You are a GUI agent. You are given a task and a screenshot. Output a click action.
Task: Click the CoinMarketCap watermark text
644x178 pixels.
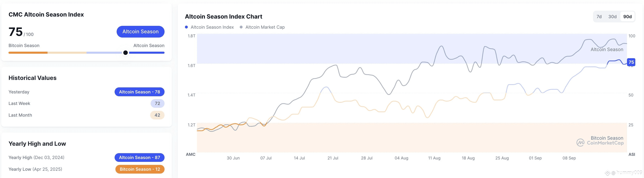(x=605, y=143)
